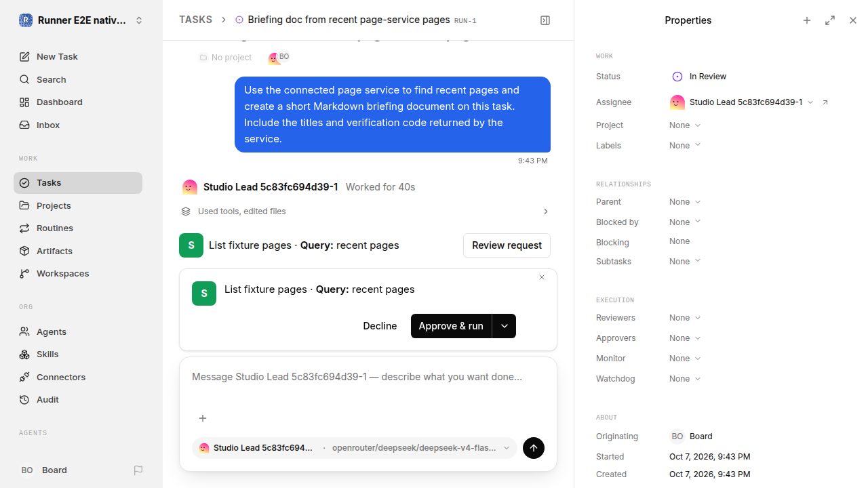Click the Workspaces branch icon
868x488 pixels.
coord(24,274)
